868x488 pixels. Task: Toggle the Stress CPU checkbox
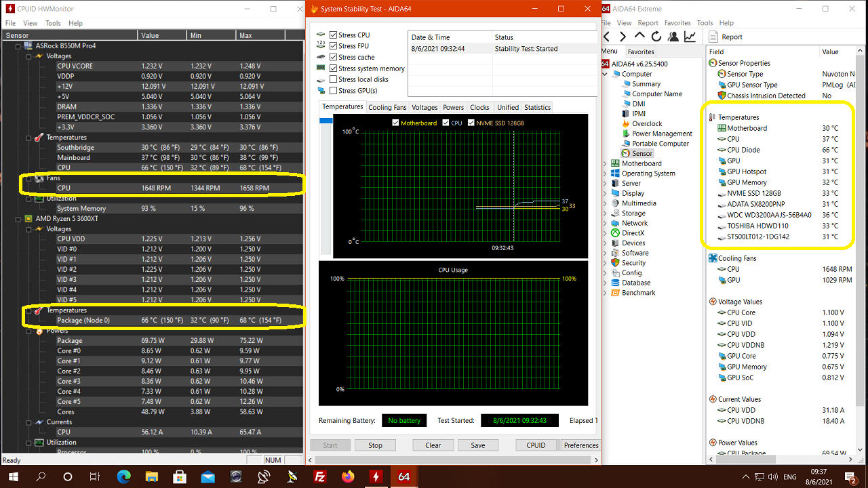click(333, 35)
